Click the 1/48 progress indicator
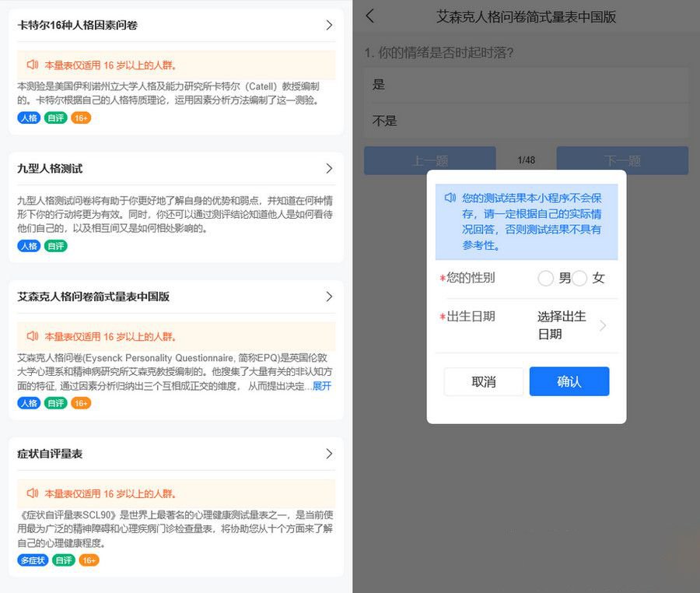The image size is (700, 593). click(526, 160)
